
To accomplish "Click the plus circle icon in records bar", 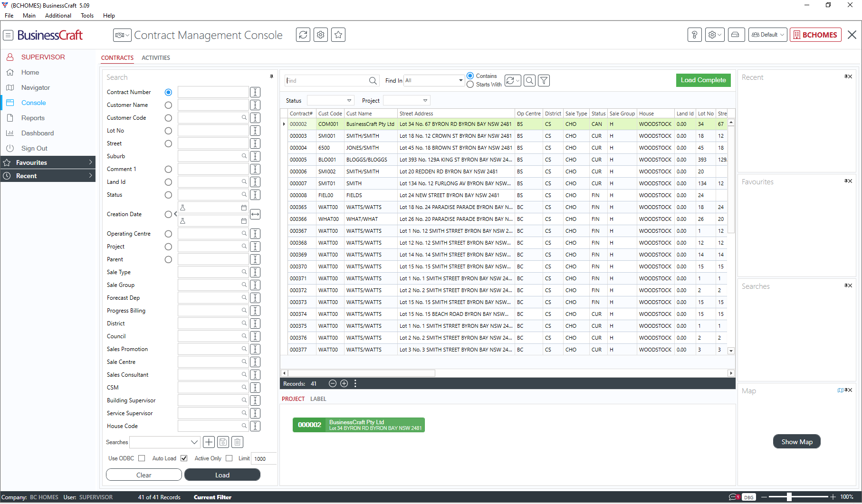I will [x=344, y=384].
